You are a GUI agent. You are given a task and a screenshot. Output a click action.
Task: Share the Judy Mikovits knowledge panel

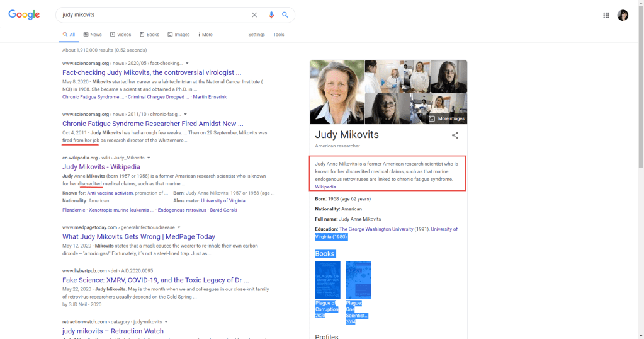(x=455, y=135)
